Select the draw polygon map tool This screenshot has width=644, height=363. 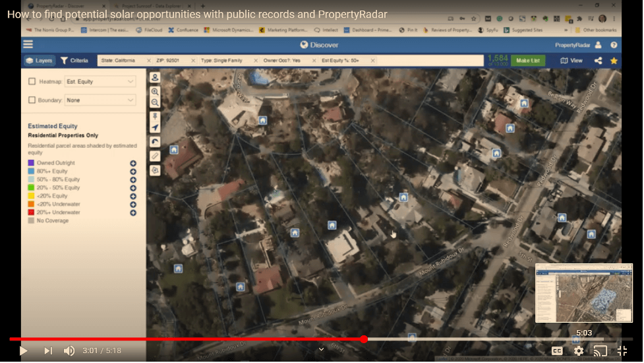[x=155, y=170]
